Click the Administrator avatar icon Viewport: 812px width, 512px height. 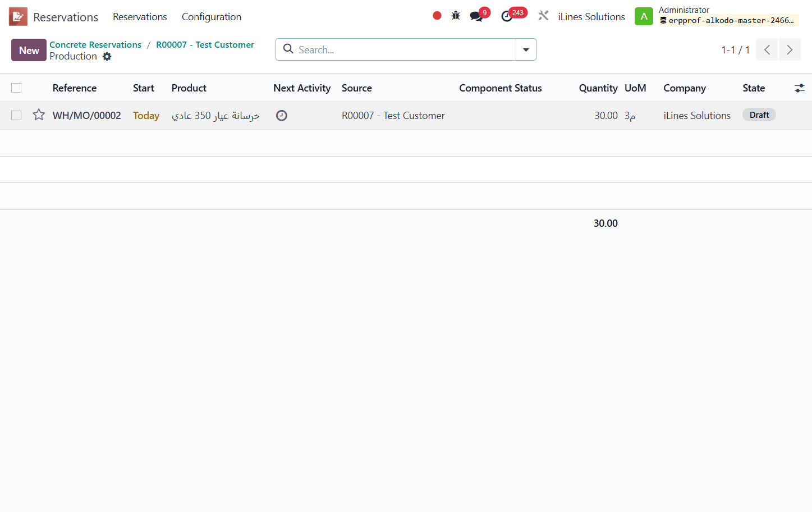click(644, 16)
